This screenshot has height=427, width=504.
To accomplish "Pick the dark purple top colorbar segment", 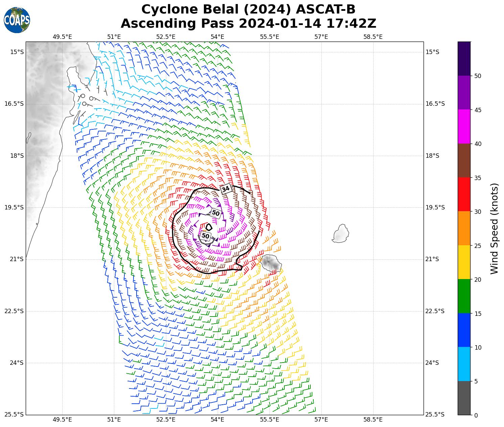I will [x=464, y=58].
